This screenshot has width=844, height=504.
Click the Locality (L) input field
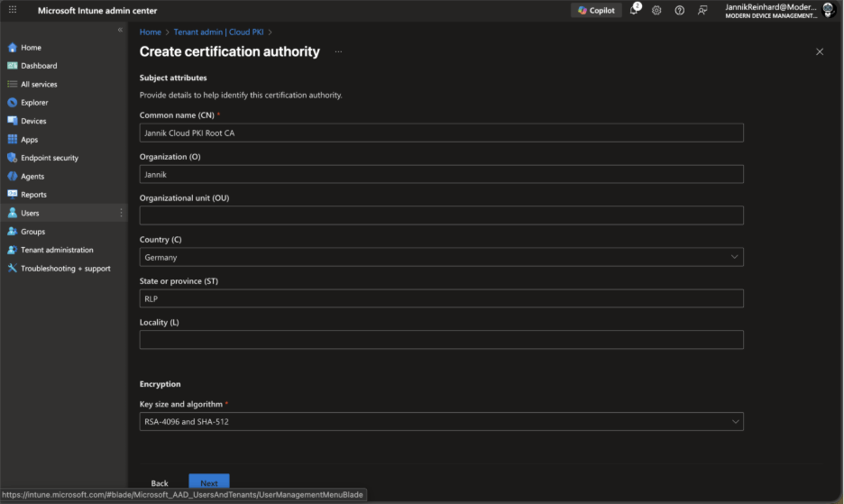441,340
